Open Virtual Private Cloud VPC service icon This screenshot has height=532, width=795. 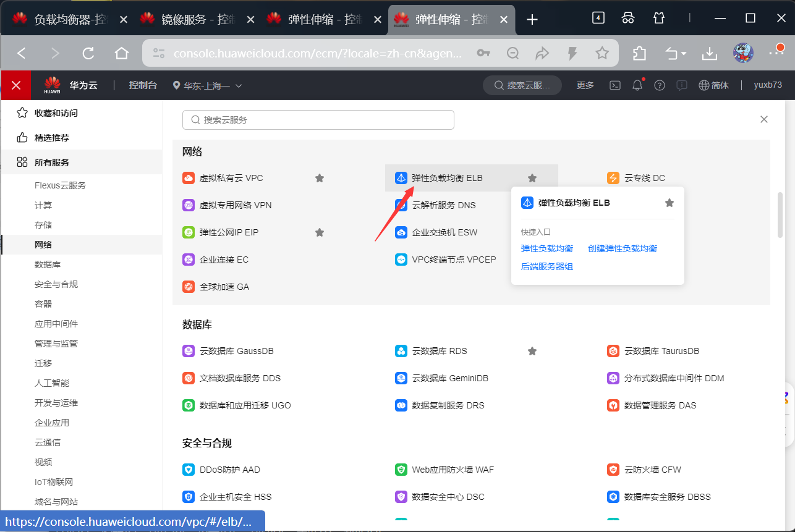point(189,178)
